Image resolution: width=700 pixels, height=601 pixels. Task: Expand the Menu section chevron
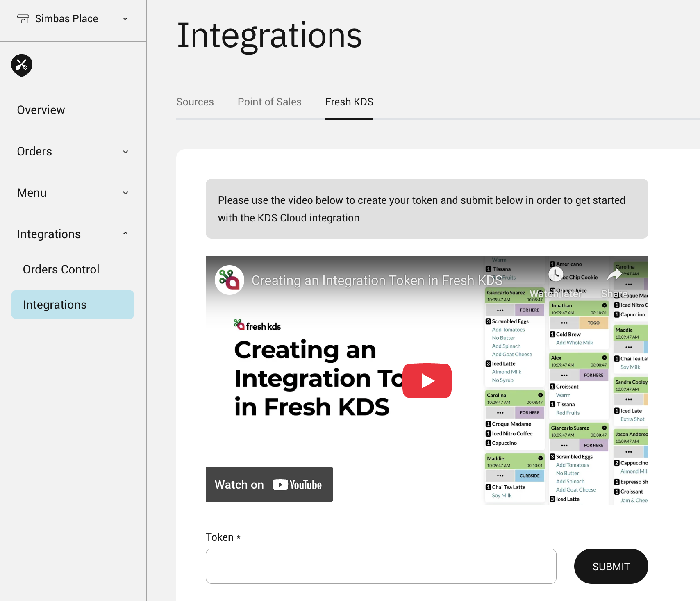tap(125, 193)
